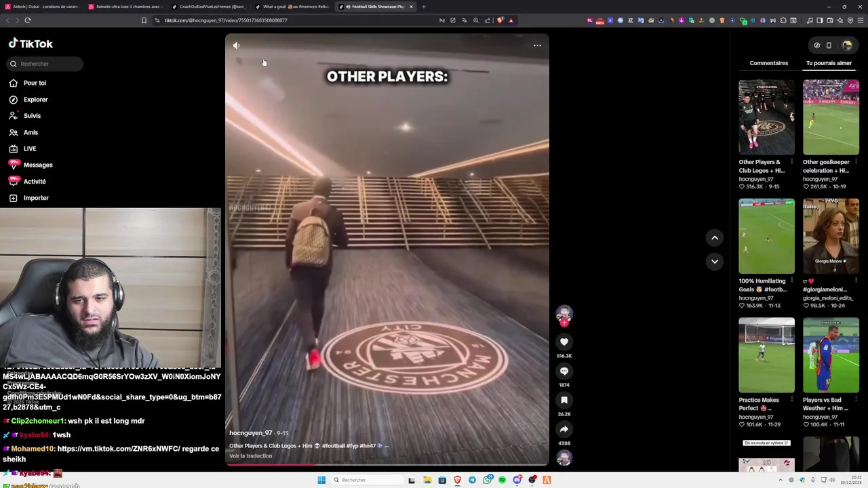Open the extensions puzzle icon
868x488 pixels.
(x=783, y=20)
